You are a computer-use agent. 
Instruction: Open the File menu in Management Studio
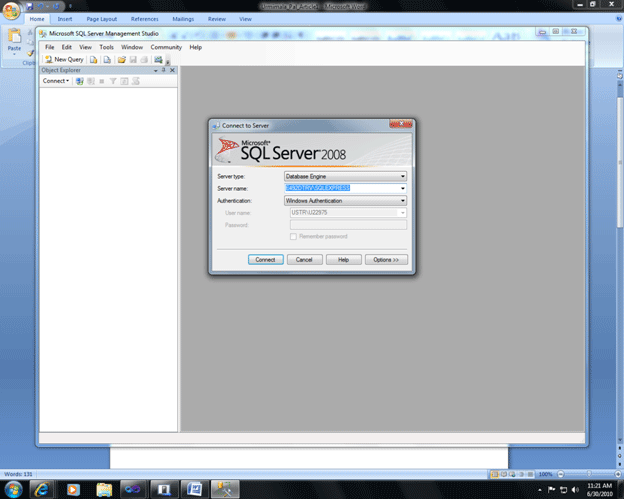49,47
